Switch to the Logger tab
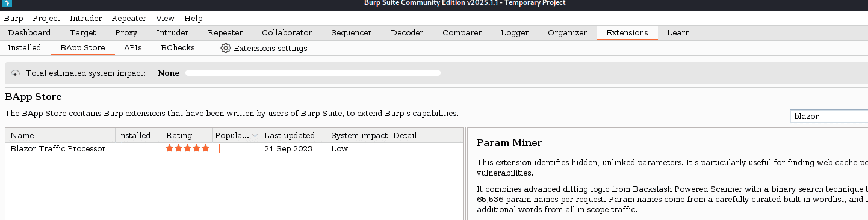Screen dimensions: 868x220 (x=515, y=33)
